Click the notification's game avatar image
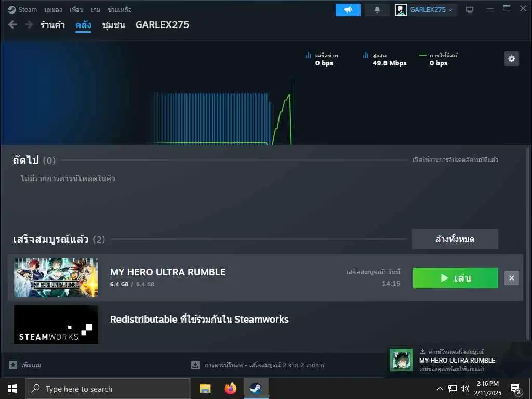The width and height of the screenshot is (532, 399). pyautogui.click(x=402, y=360)
